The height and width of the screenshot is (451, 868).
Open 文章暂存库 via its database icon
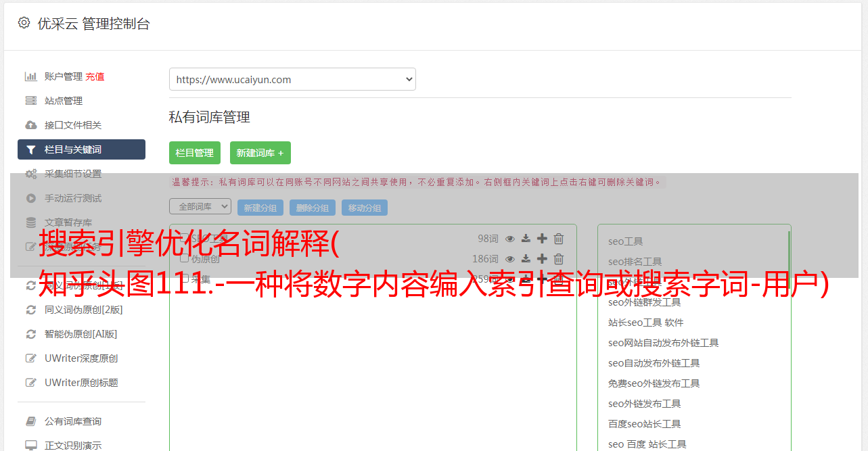(x=30, y=222)
